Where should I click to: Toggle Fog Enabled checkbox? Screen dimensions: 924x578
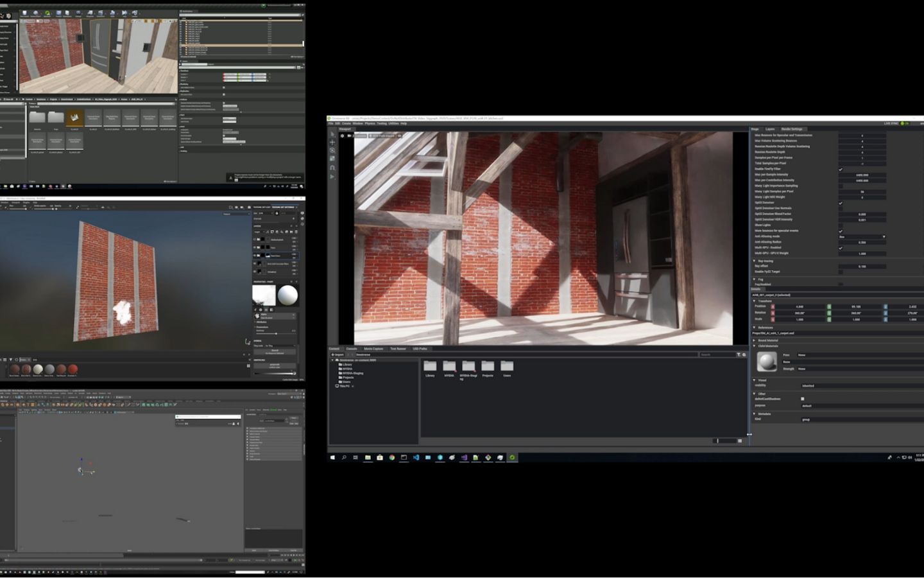[x=841, y=284]
